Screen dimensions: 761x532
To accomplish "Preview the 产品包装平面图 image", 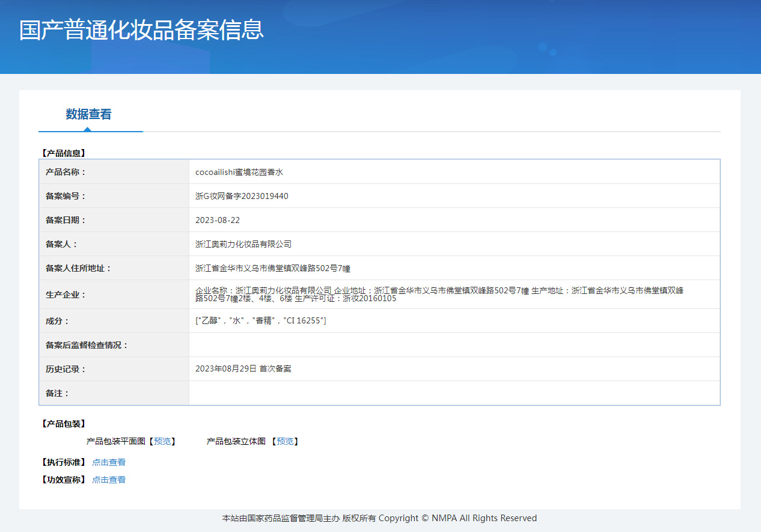I will [x=162, y=441].
